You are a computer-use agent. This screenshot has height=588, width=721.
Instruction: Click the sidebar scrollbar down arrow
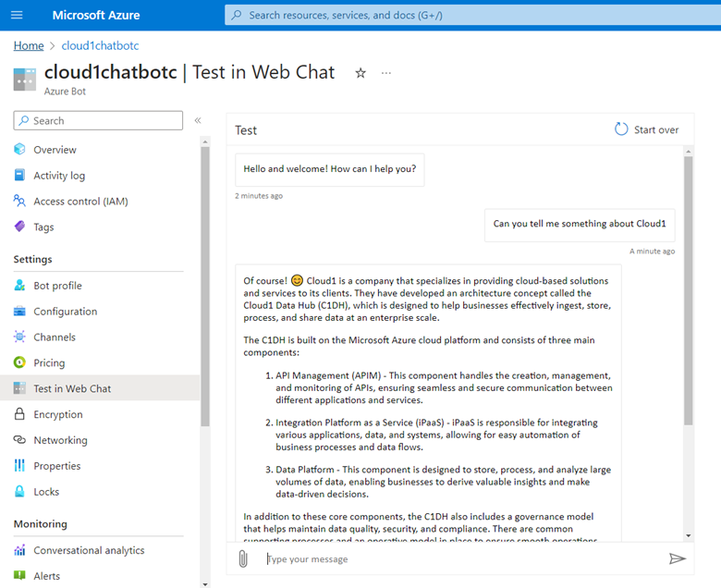click(205, 584)
